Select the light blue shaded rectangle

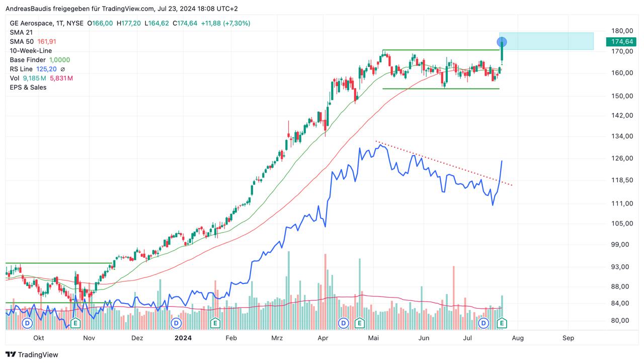pos(553,41)
